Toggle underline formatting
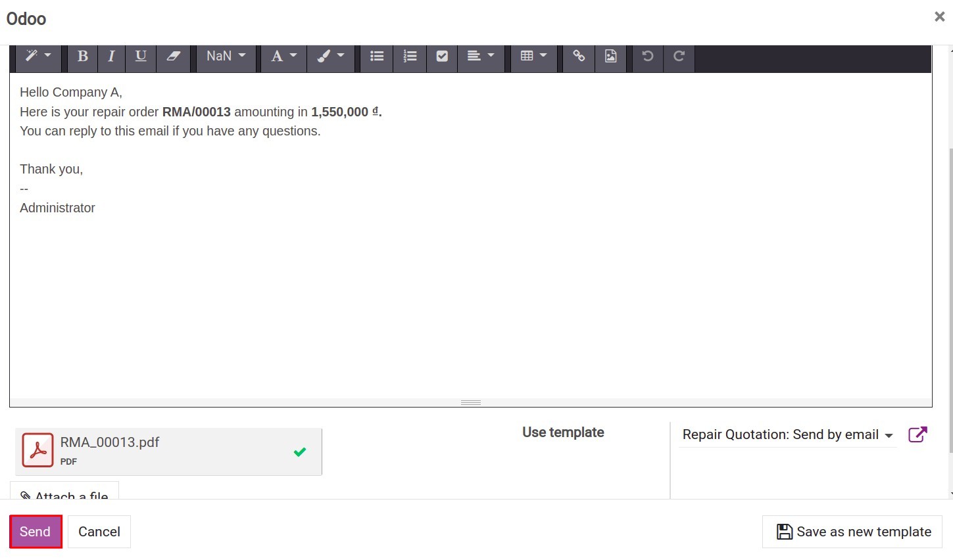953x560 pixels. [141, 57]
